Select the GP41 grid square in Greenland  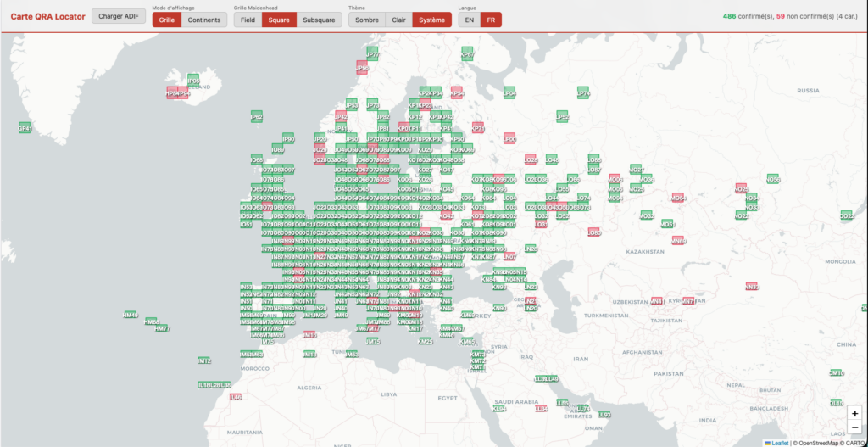pos(25,127)
